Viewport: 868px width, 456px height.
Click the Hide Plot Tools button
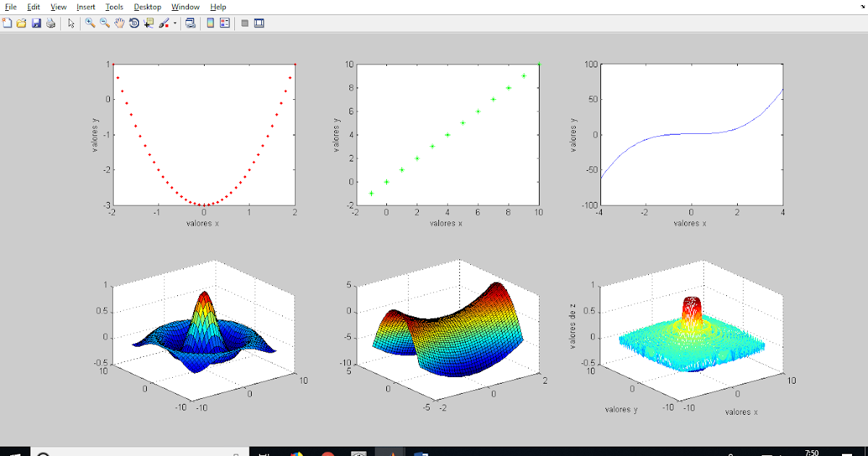pyautogui.click(x=244, y=22)
